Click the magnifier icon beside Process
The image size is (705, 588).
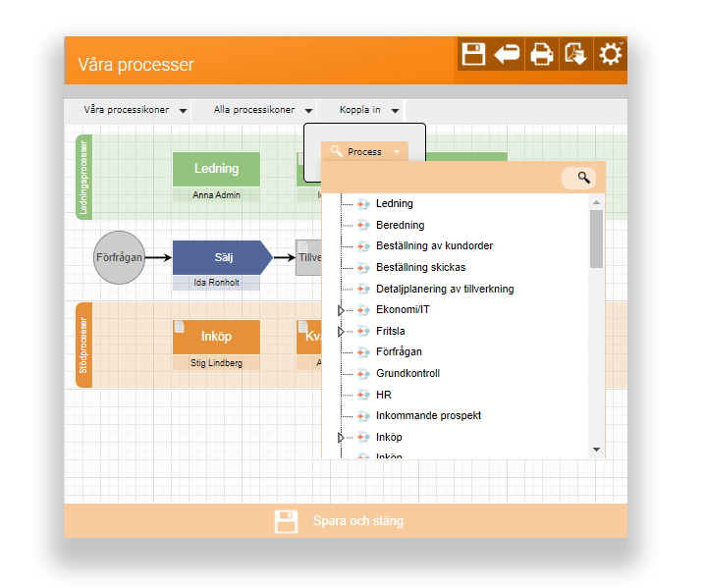coord(336,151)
